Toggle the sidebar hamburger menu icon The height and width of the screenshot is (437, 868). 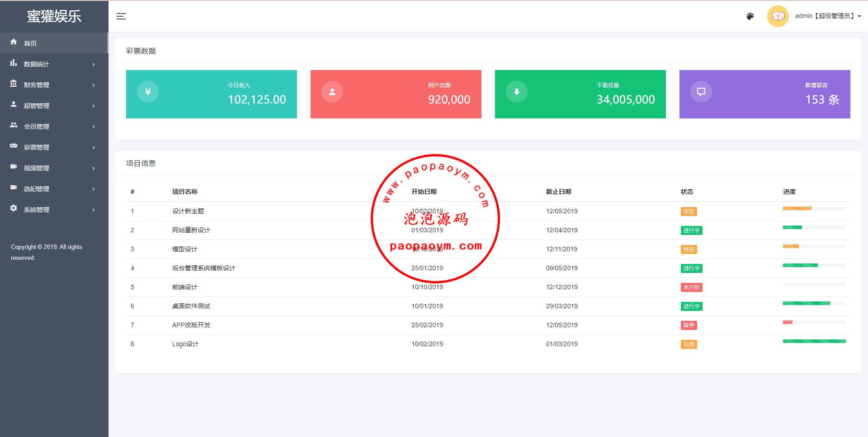tap(121, 16)
